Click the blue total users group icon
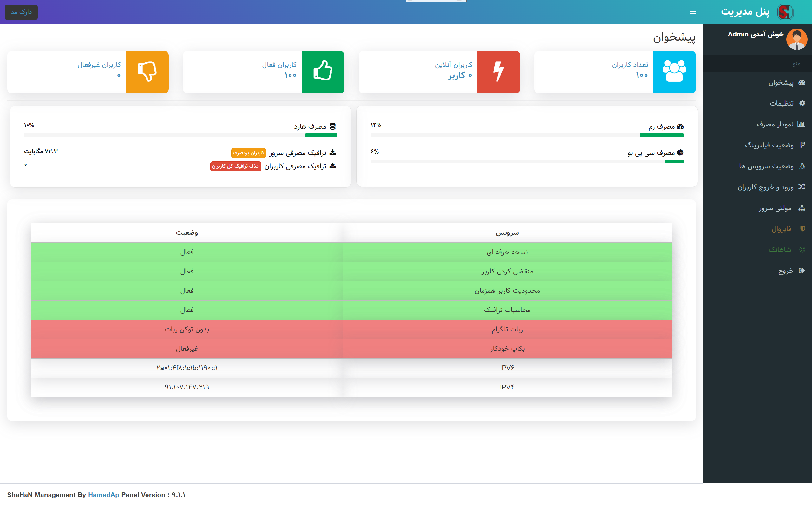The width and height of the screenshot is (812, 507). 674,72
